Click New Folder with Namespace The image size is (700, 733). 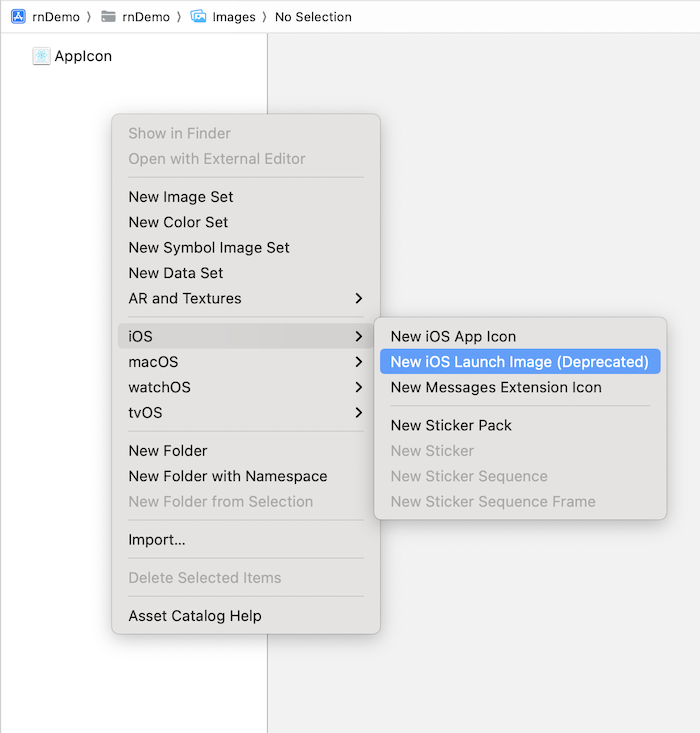228,477
